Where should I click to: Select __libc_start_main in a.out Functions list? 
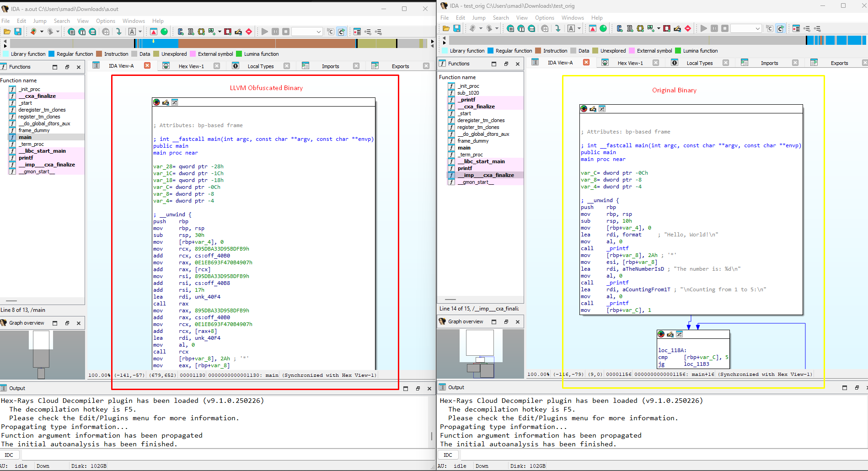pos(42,151)
